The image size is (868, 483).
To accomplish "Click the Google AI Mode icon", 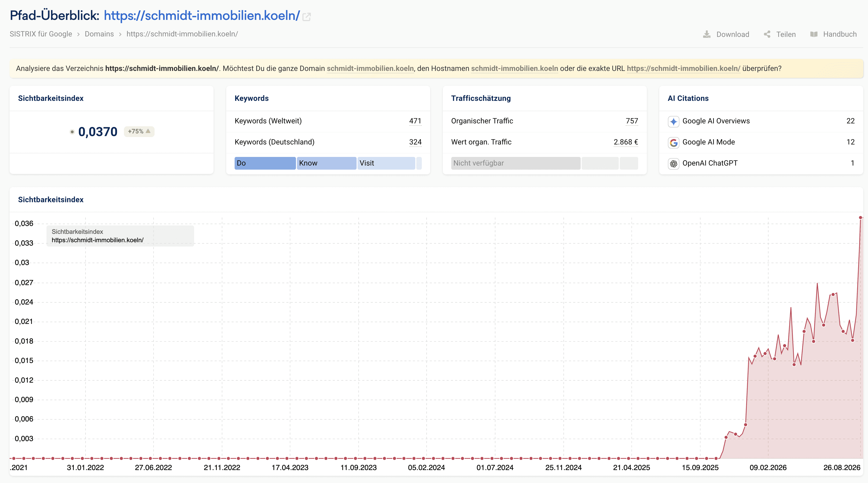I will click(x=673, y=143).
